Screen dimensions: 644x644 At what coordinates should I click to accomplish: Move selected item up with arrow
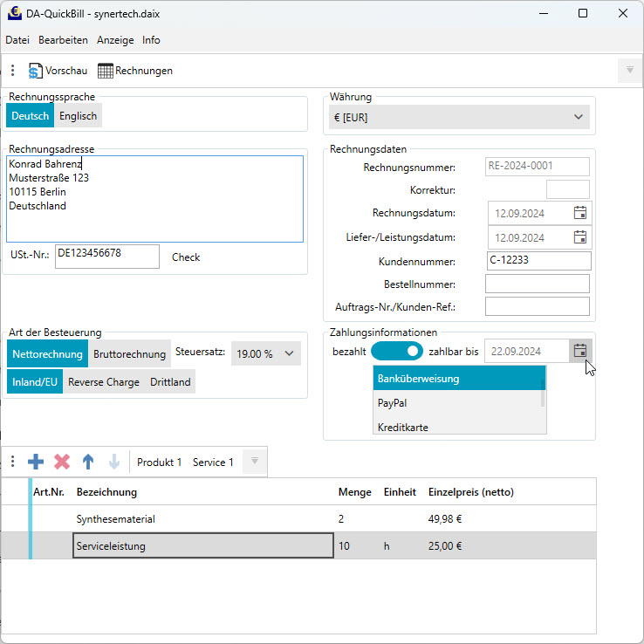pyautogui.click(x=88, y=462)
